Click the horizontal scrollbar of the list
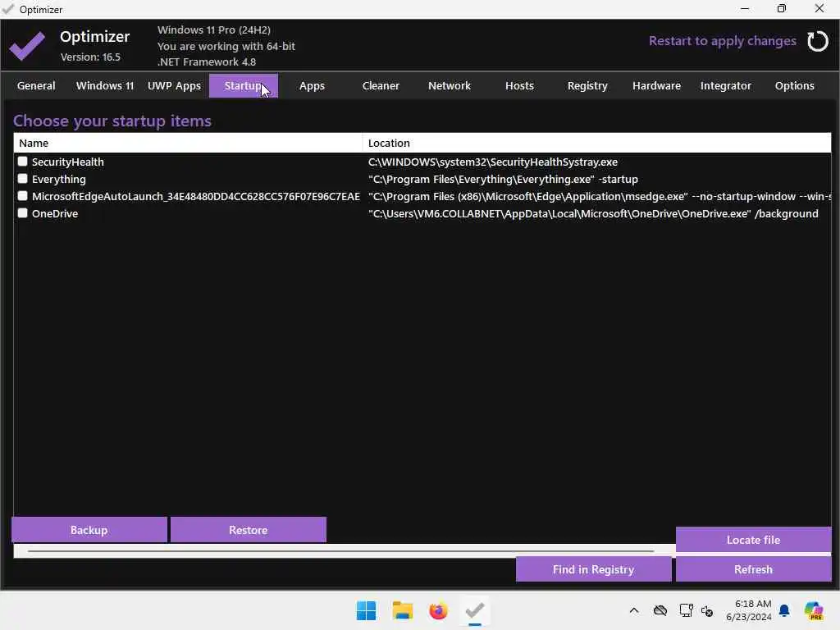 tap(340, 550)
